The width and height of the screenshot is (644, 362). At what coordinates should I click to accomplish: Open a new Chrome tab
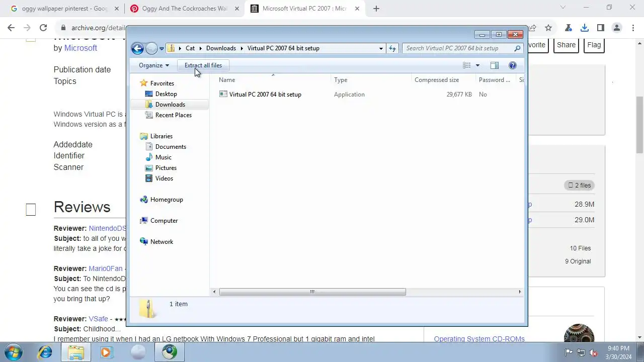(376, 9)
